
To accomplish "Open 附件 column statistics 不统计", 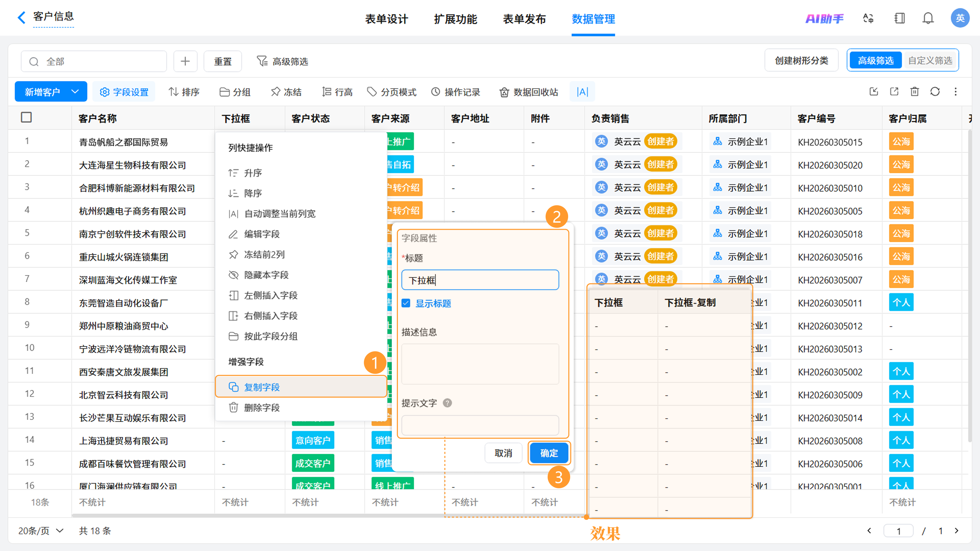I will (544, 502).
